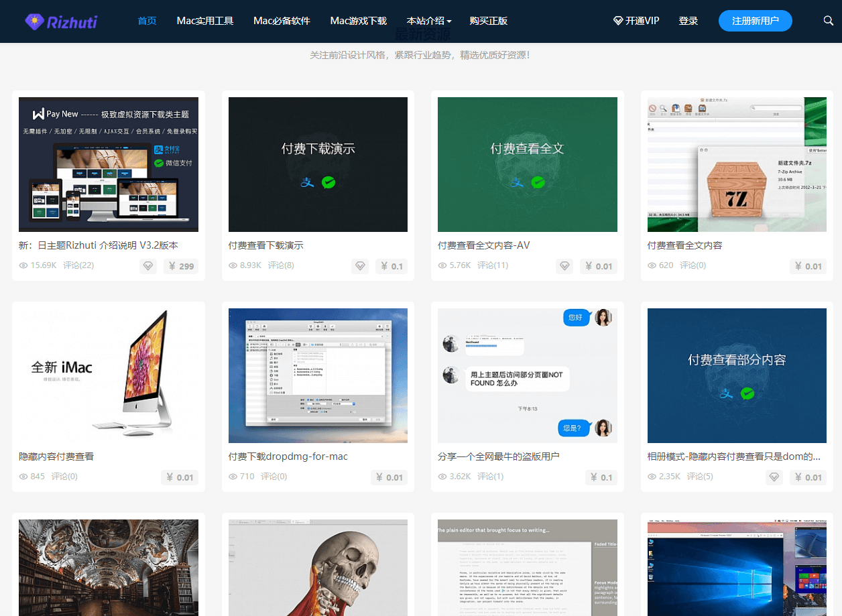Click the diamond icon beside 开通VIP
The width and height of the screenshot is (842, 616).
[x=618, y=21]
